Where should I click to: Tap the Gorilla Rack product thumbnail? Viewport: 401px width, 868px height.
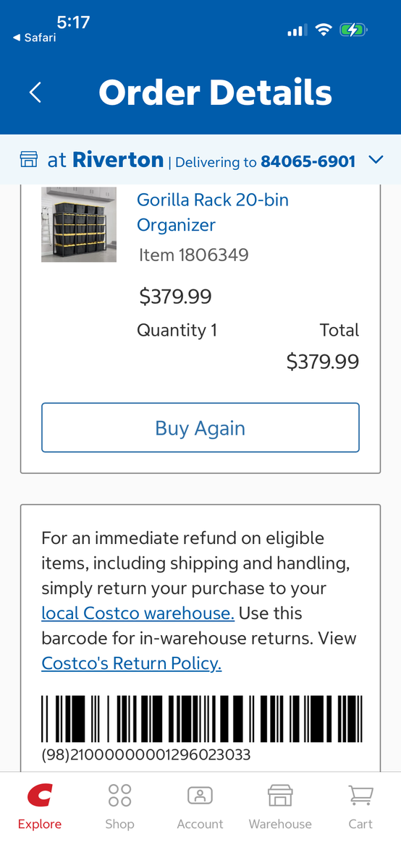pyautogui.click(x=79, y=224)
